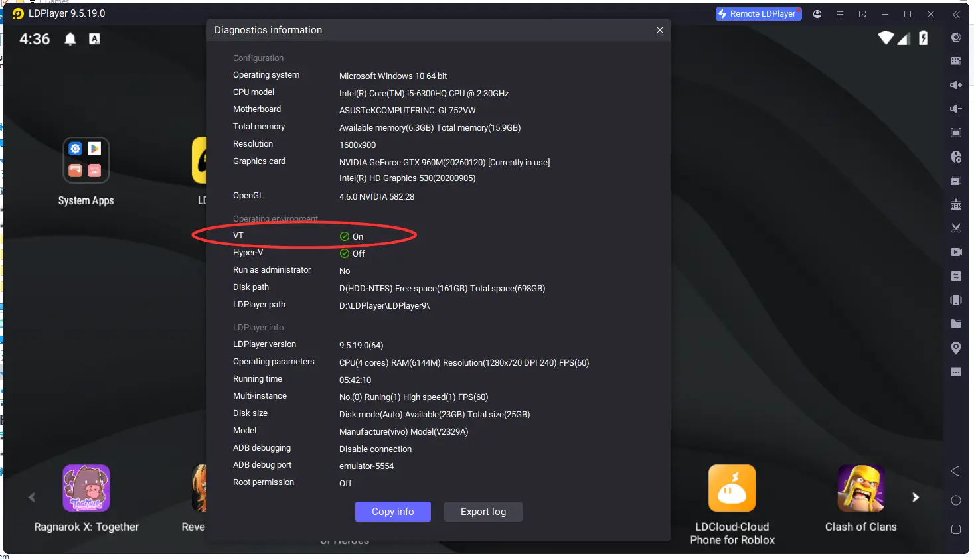
Task: Click the 4.6.0 NVIDIA 582.28 OpenGL value
Action: coord(376,197)
